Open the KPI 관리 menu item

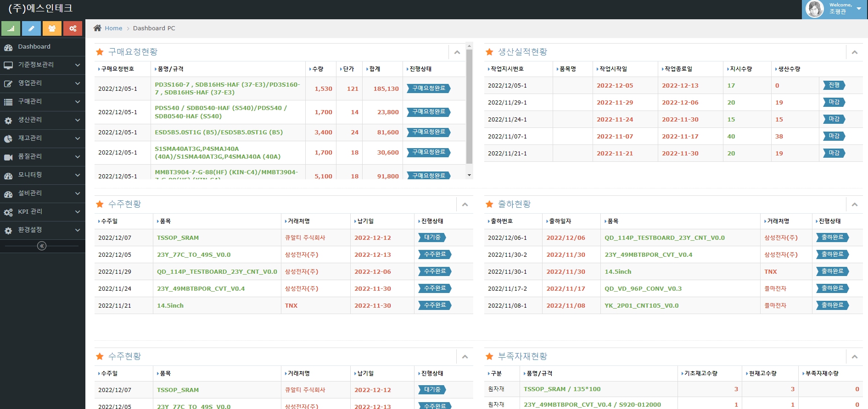click(x=30, y=212)
